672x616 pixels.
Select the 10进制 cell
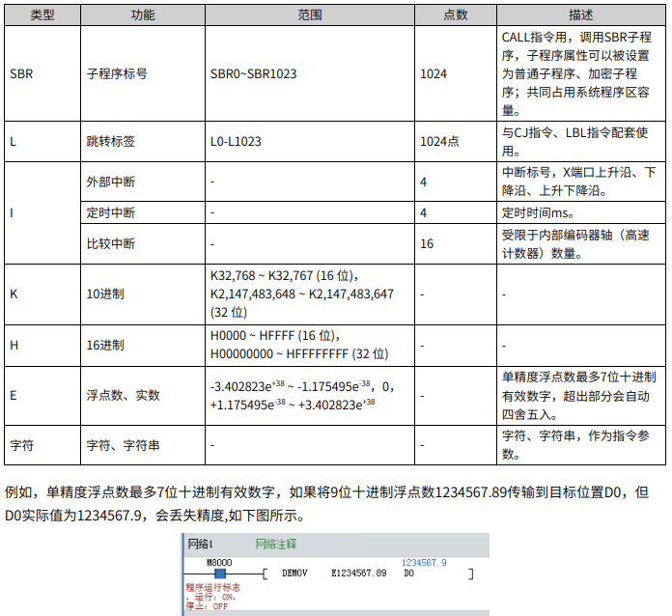point(143,294)
